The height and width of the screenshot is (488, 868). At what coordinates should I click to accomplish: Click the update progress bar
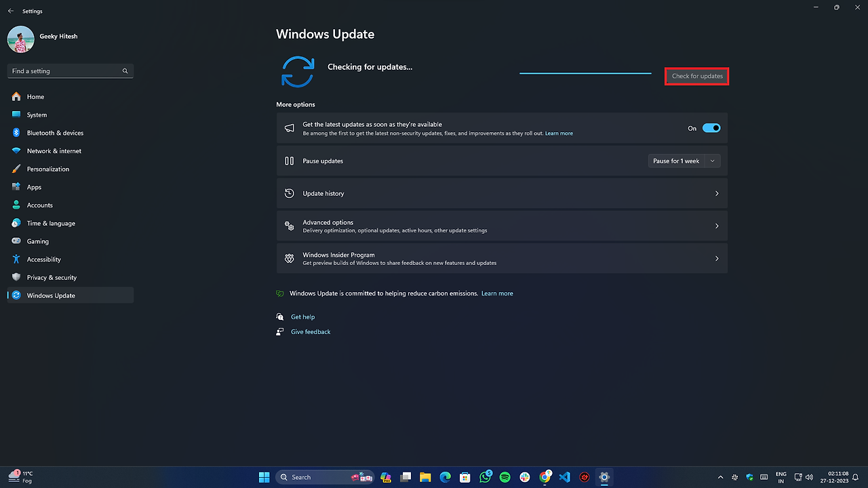[x=585, y=73]
